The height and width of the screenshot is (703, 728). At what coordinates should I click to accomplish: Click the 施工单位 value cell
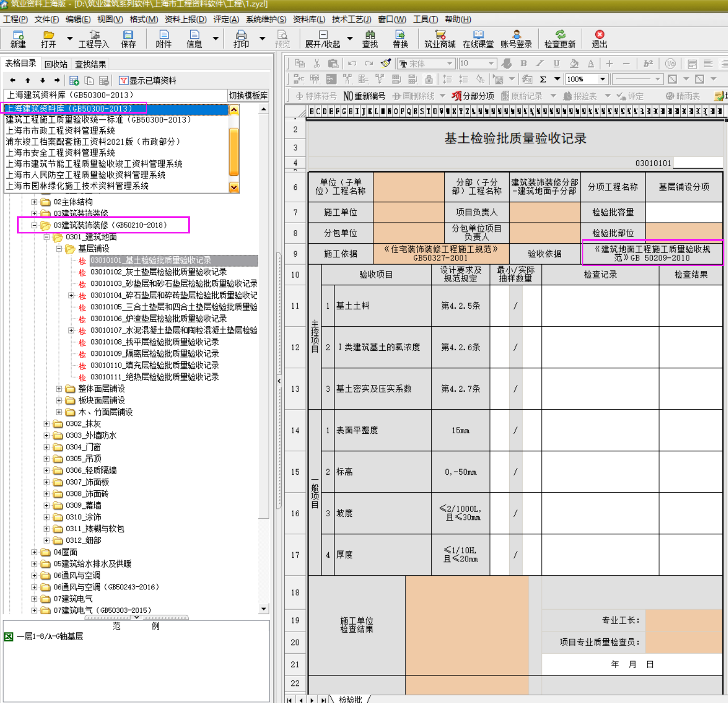pos(409,212)
